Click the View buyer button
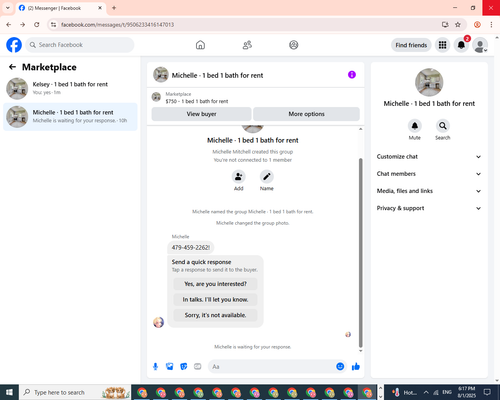 tap(201, 114)
